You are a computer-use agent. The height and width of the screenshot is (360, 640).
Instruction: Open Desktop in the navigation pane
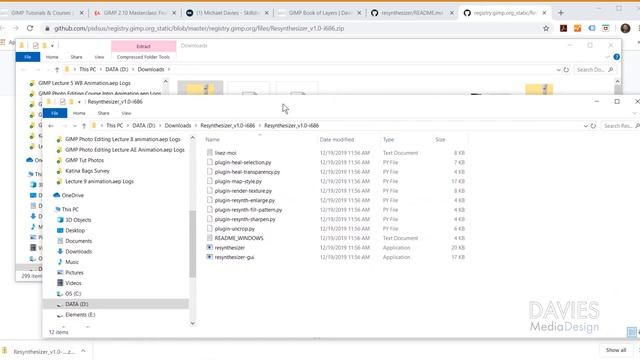coord(75,231)
